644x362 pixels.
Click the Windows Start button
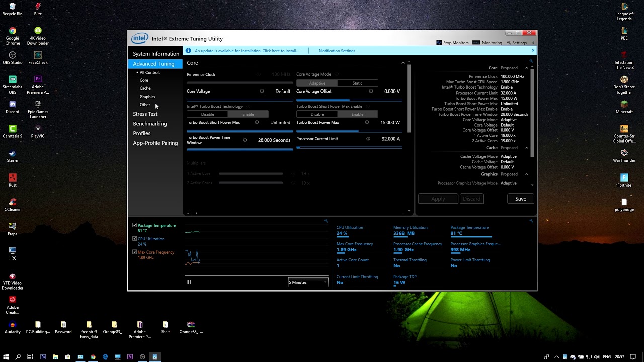[x=6, y=357]
